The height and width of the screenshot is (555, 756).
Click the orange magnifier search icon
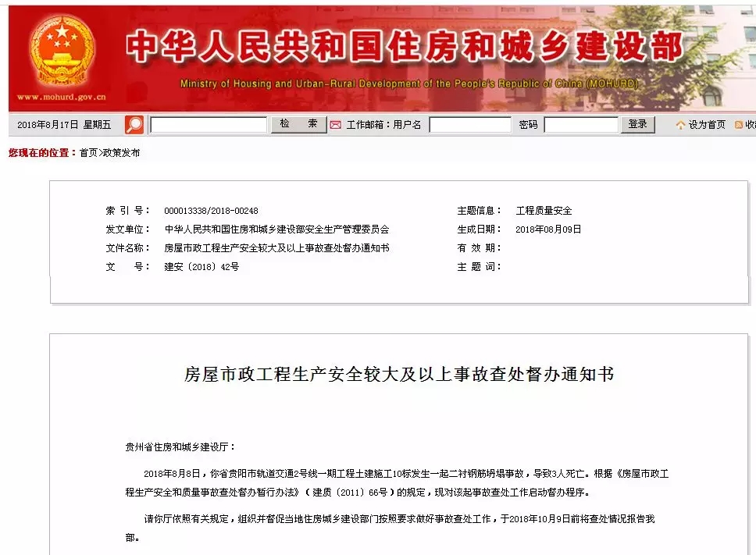click(x=134, y=125)
